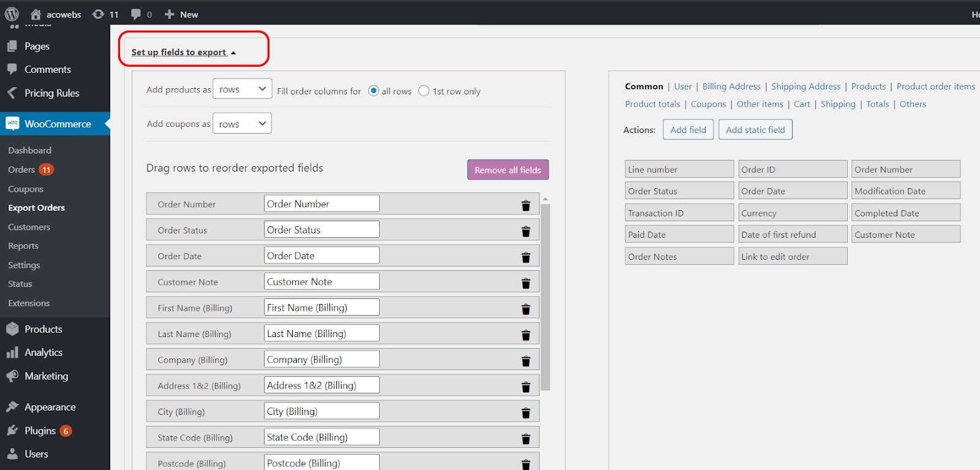Open the Customers submenu item
The image size is (980, 470).
pyautogui.click(x=29, y=227)
